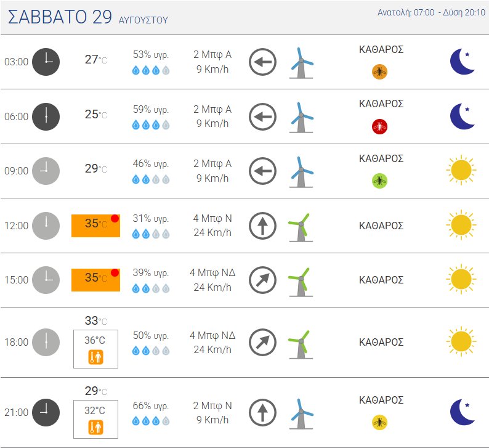Click the upward wind arrow at 12:00
Image resolution: width=489 pixels, height=448 pixels.
tap(262, 226)
